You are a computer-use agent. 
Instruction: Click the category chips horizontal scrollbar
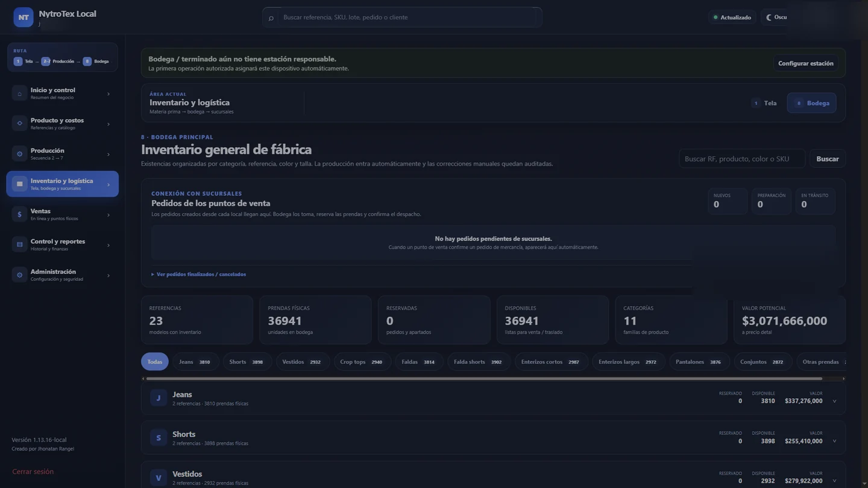[484, 379]
